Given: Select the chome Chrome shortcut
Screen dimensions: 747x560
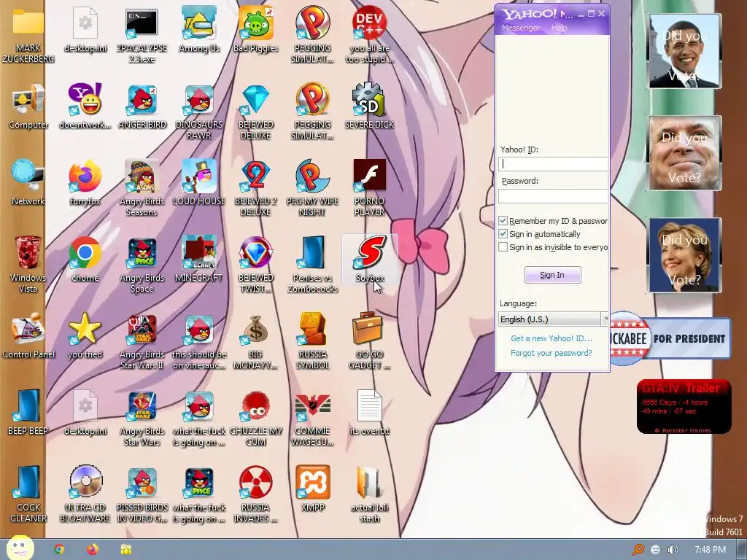Looking at the screenshot, I should click(x=85, y=260).
